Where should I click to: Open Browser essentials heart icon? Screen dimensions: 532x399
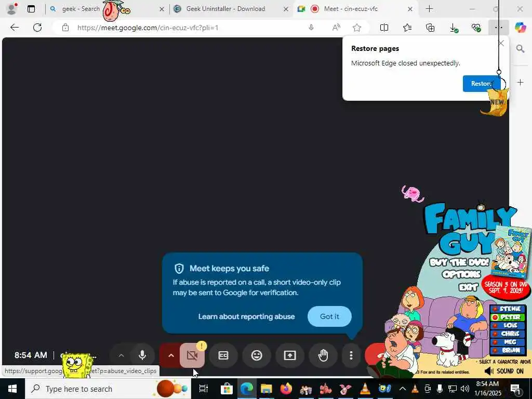point(476,28)
